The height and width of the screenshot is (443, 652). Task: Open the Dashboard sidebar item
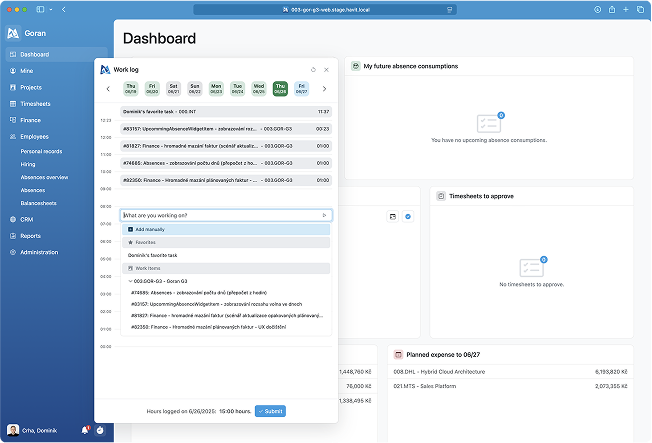pyautogui.click(x=56, y=54)
